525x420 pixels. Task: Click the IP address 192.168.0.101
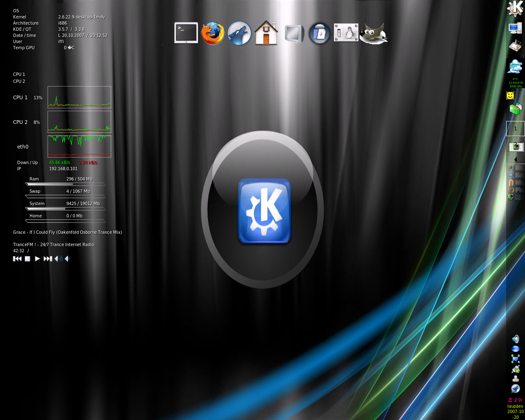point(63,169)
